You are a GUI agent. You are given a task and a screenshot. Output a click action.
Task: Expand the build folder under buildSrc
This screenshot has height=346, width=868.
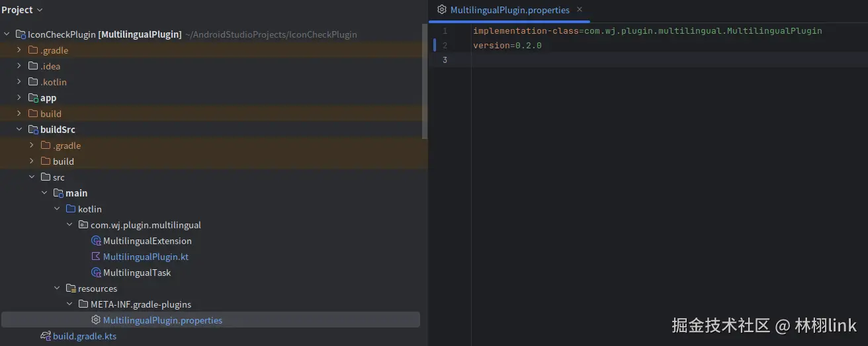click(32, 161)
